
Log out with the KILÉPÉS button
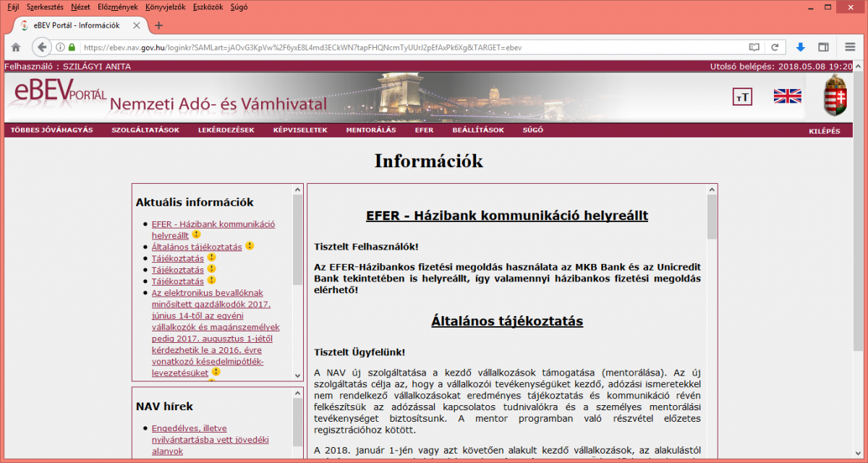[825, 131]
